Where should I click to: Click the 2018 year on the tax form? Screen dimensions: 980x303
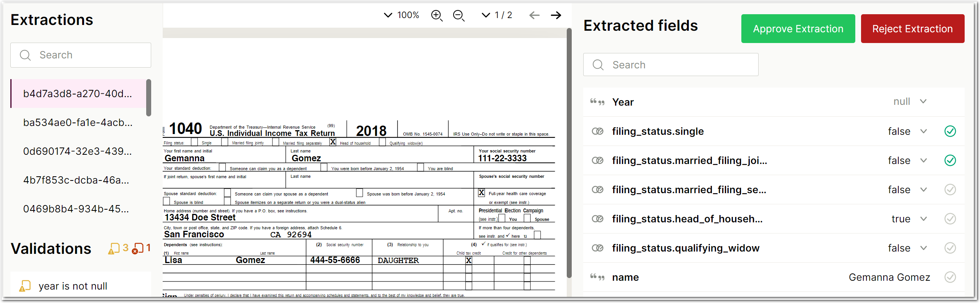click(371, 131)
